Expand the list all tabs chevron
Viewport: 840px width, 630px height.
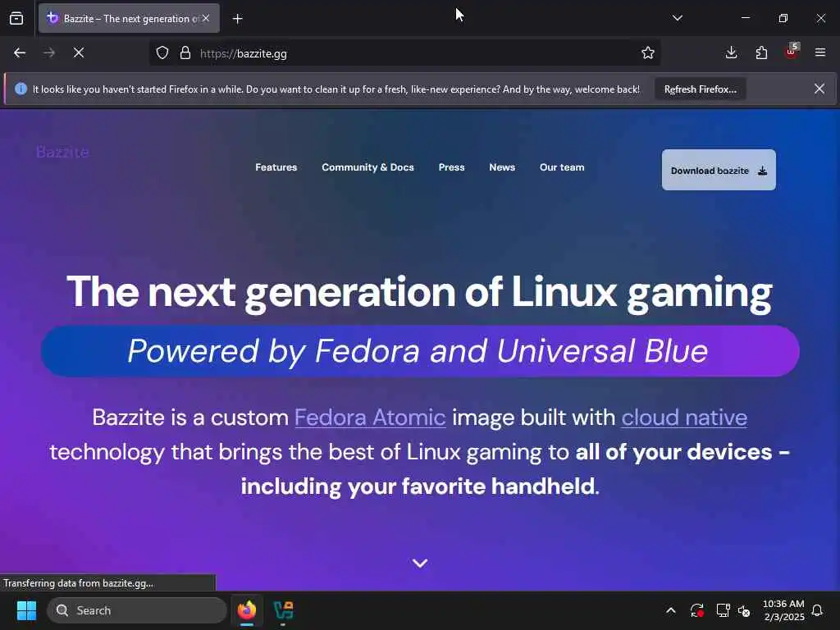coord(677,18)
